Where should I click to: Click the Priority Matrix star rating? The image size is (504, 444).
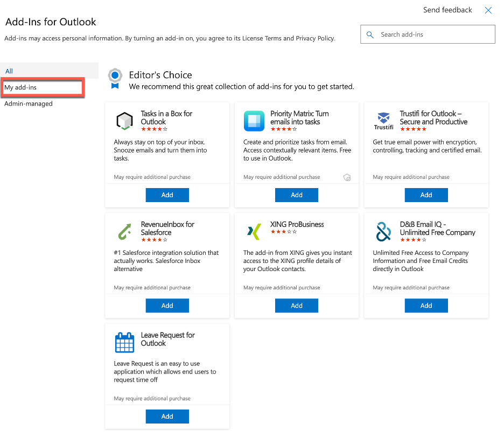(x=284, y=129)
